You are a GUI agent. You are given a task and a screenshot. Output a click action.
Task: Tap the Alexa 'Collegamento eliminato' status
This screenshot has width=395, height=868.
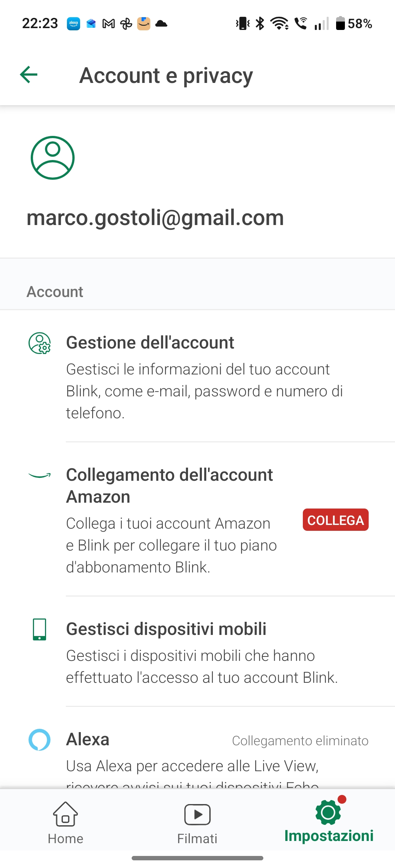(300, 741)
